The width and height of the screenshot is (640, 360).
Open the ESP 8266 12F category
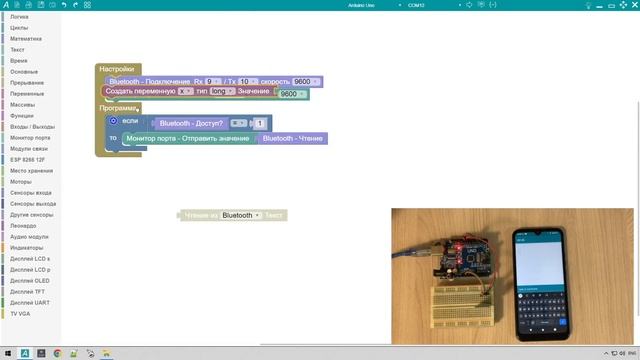click(27, 160)
